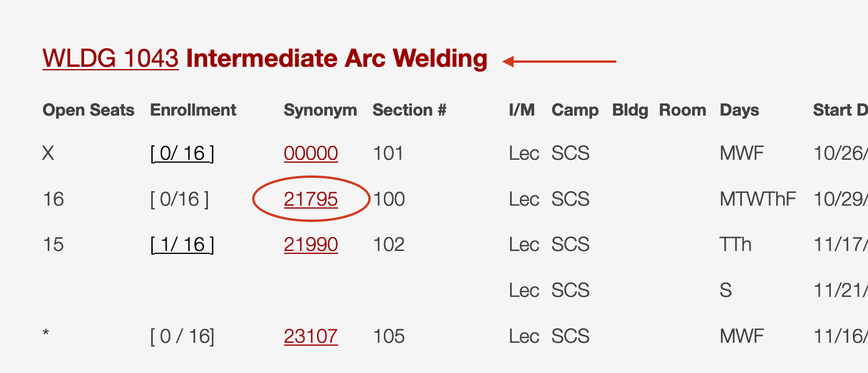Screen dimensions: 868x373
Task: Open synonym 23107 for section 105
Action: [x=311, y=336]
